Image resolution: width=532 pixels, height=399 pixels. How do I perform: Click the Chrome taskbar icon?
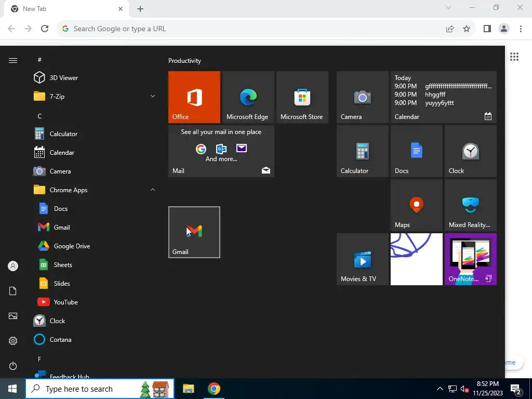(x=214, y=389)
